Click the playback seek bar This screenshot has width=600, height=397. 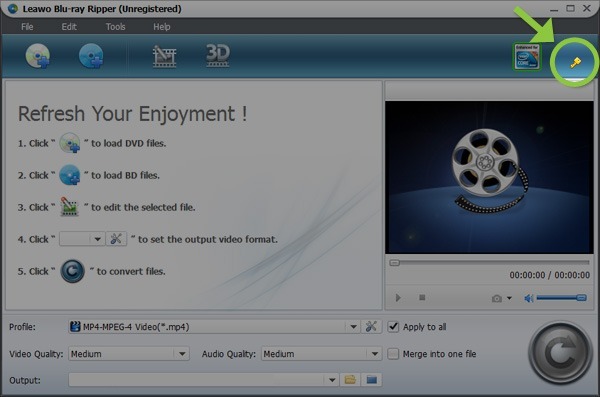tap(489, 263)
